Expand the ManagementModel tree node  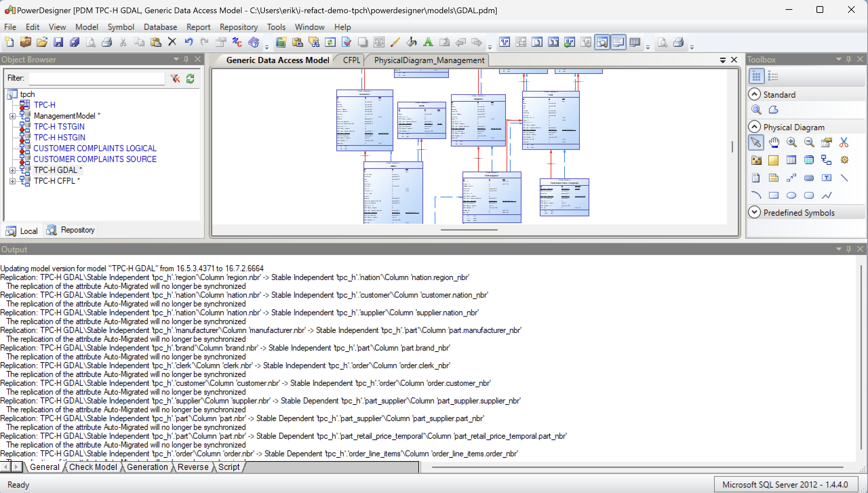(x=13, y=116)
